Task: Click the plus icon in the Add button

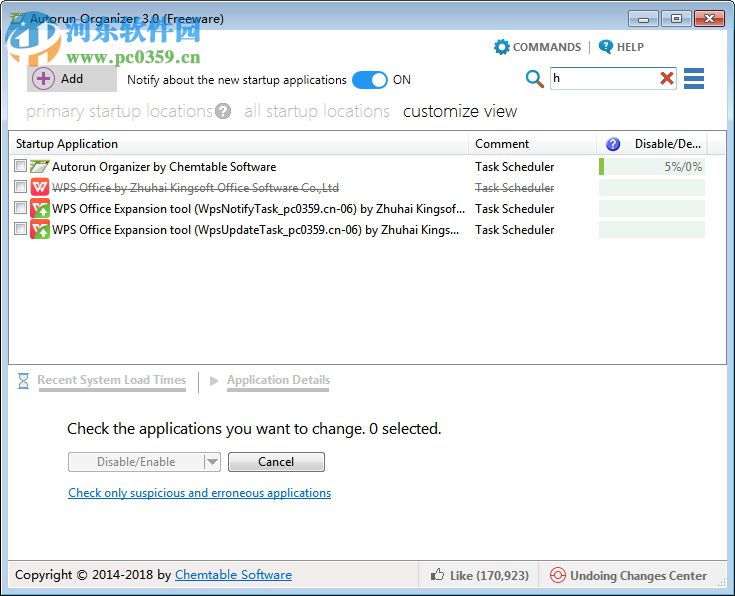Action: [x=44, y=79]
